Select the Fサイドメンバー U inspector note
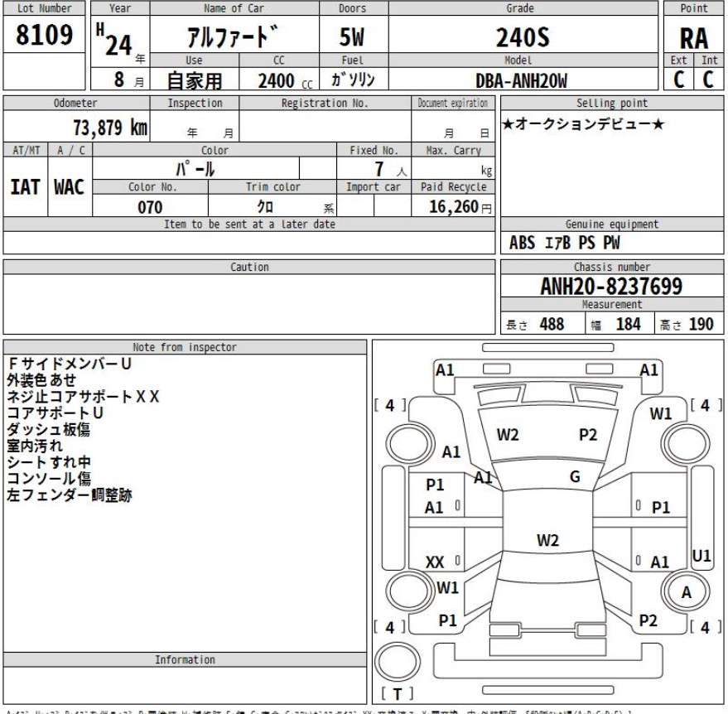Image resolution: width=728 pixels, height=714 pixels. (x=70, y=364)
